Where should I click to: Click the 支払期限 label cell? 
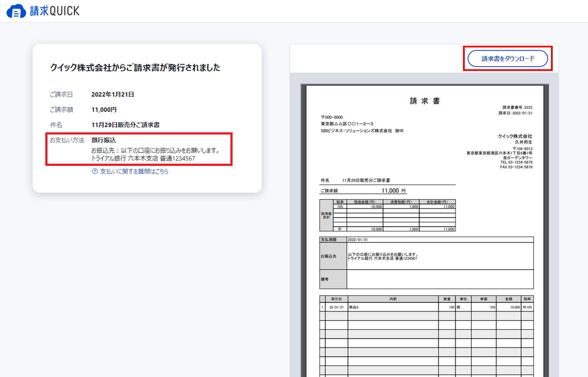(x=333, y=239)
